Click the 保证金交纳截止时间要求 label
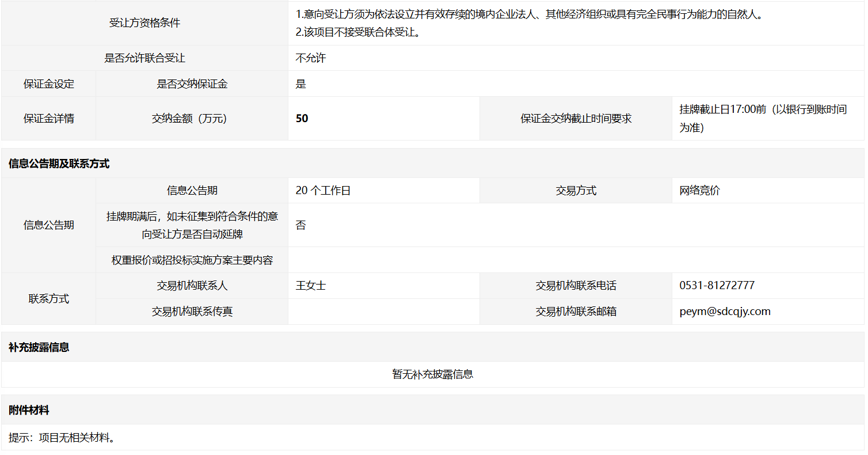The height and width of the screenshot is (455, 868). click(x=576, y=119)
